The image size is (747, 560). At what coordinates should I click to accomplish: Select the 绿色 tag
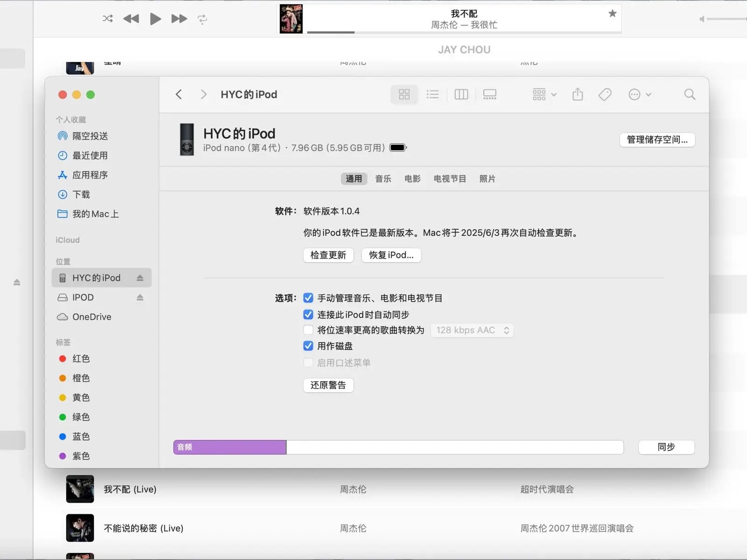[101, 417]
